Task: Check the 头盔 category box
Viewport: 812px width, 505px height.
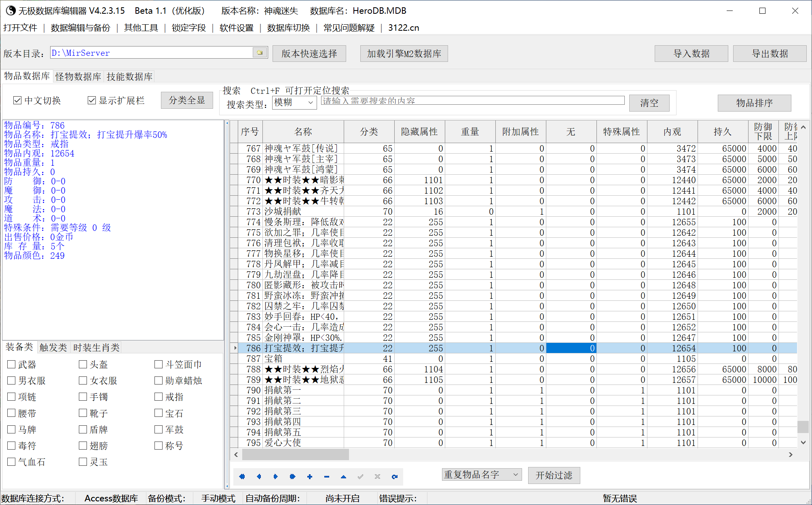Action: pyautogui.click(x=83, y=364)
